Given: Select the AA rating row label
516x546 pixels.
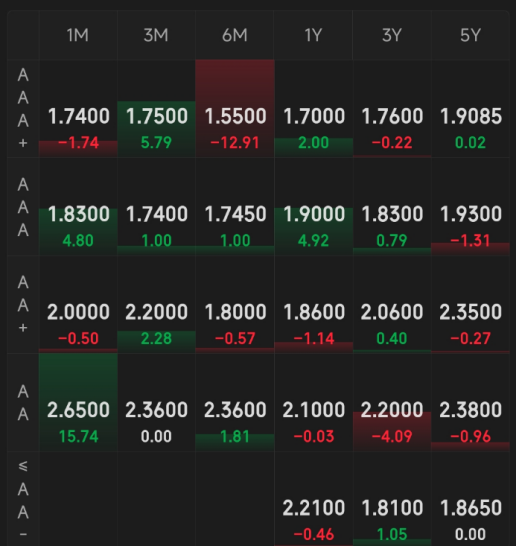Looking at the screenshot, I should click(23, 403).
